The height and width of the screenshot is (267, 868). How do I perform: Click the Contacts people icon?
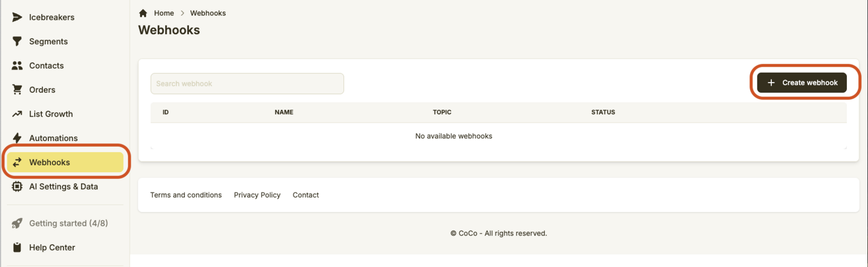click(17, 66)
